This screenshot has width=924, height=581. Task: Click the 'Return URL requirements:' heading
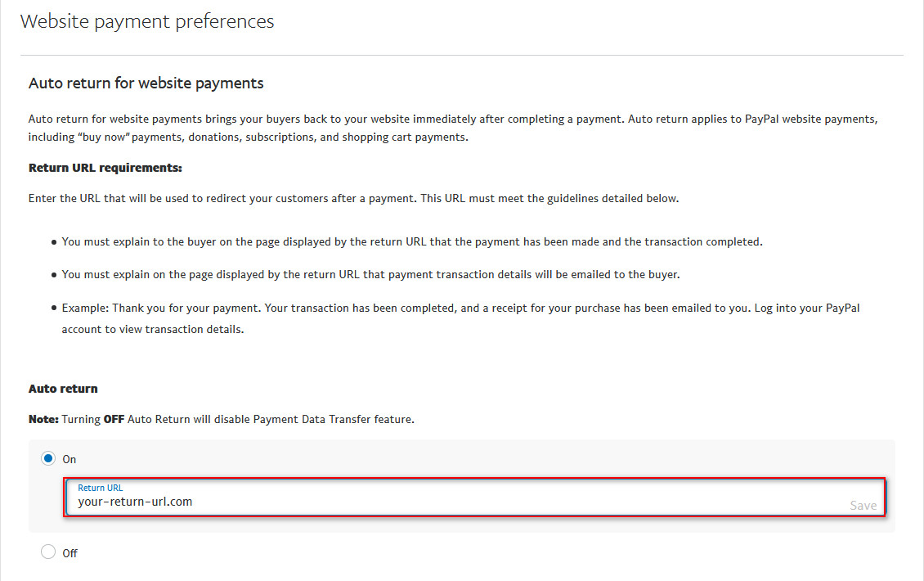(x=105, y=168)
